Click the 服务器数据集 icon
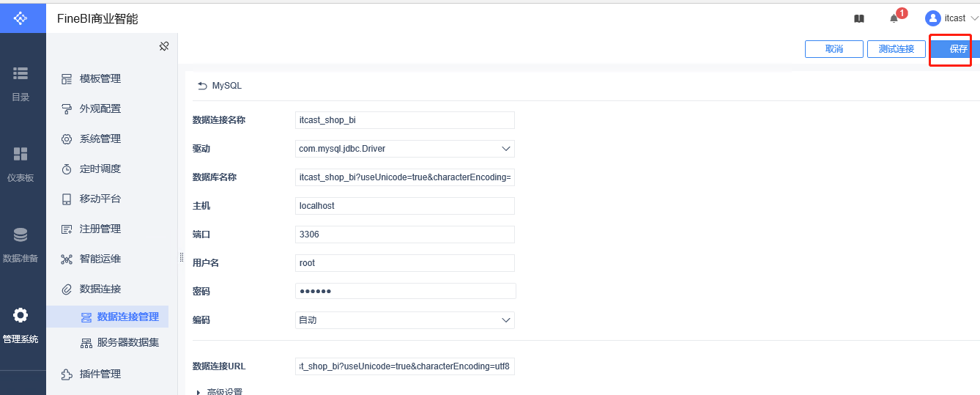The width and height of the screenshot is (980, 395). pyautogui.click(x=86, y=343)
